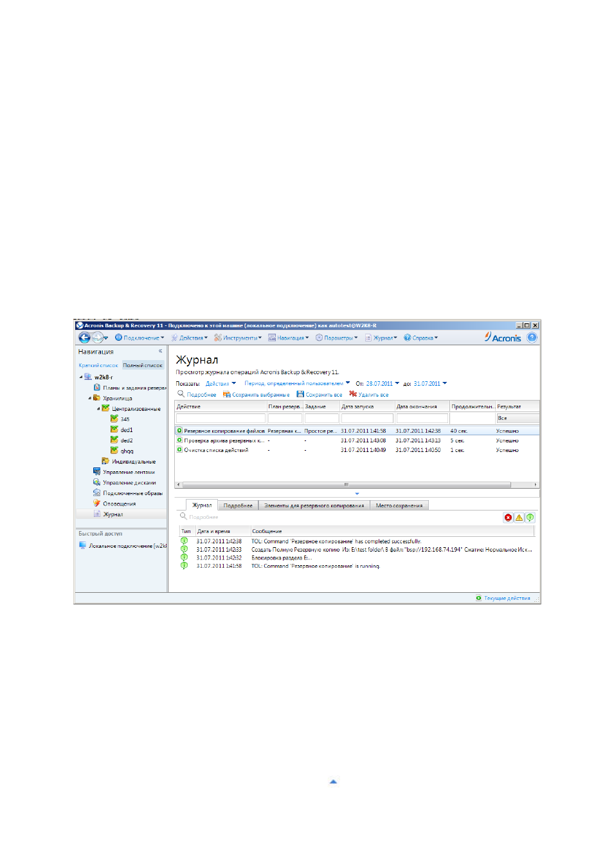
Task: Open the Журнал menu in the toolbar
Action: tap(381, 338)
